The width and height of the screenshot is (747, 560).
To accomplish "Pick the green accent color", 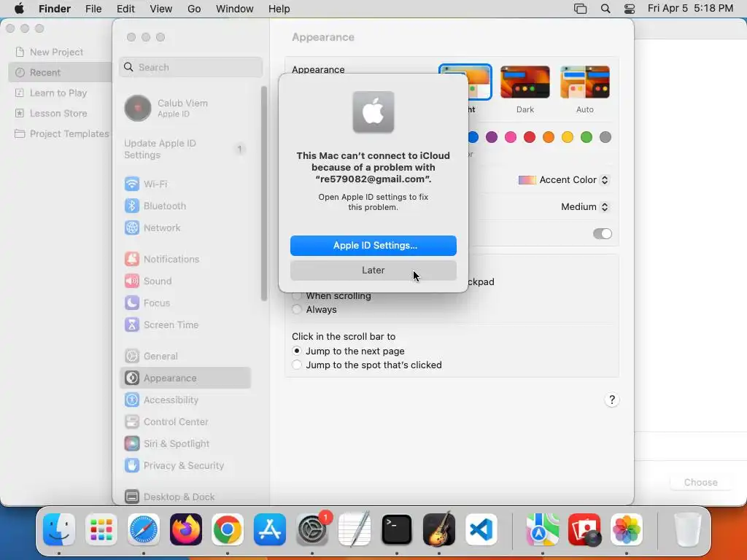I will click(x=587, y=137).
